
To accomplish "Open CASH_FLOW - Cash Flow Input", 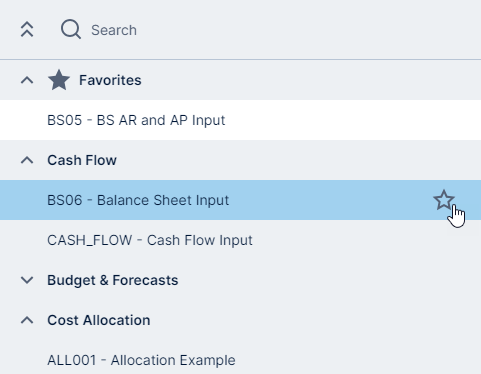I will [x=150, y=240].
